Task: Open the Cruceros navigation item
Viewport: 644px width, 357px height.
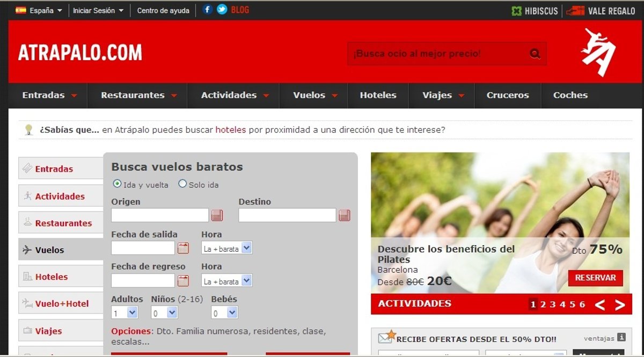Action: 507,96
